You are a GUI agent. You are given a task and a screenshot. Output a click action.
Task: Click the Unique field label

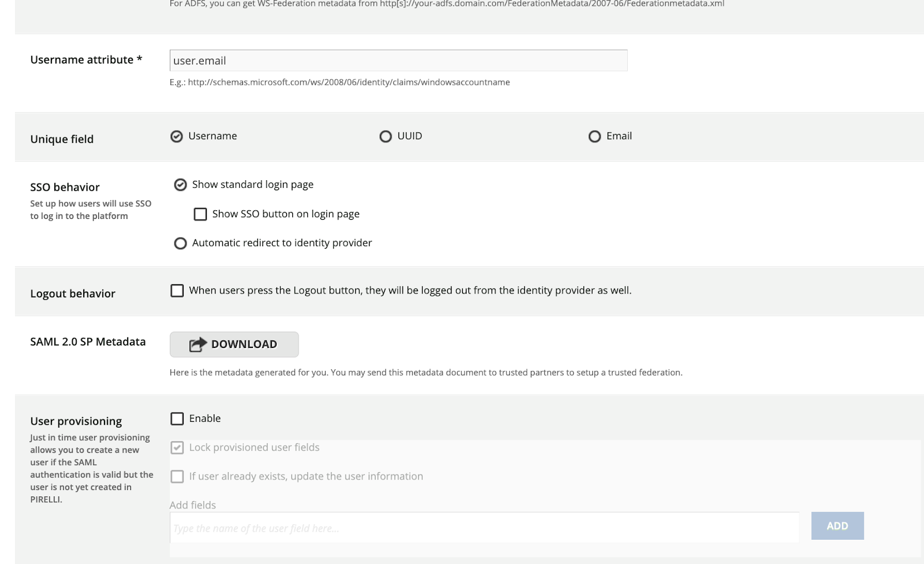point(62,139)
